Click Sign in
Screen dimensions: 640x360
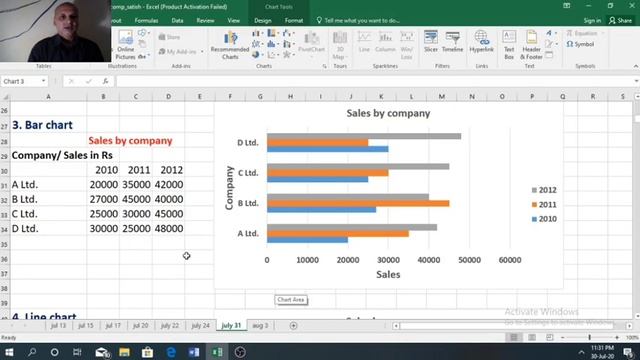[x=592, y=20]
